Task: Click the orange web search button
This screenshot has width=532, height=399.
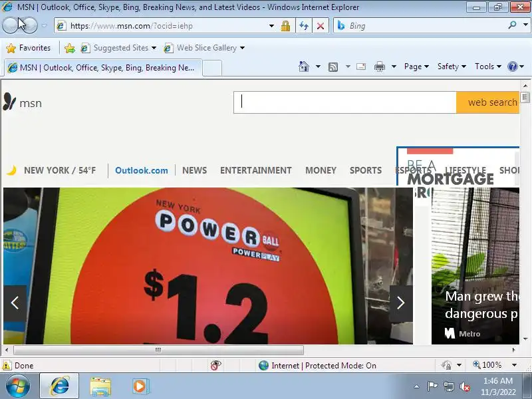Action: [x=487, y=102]
